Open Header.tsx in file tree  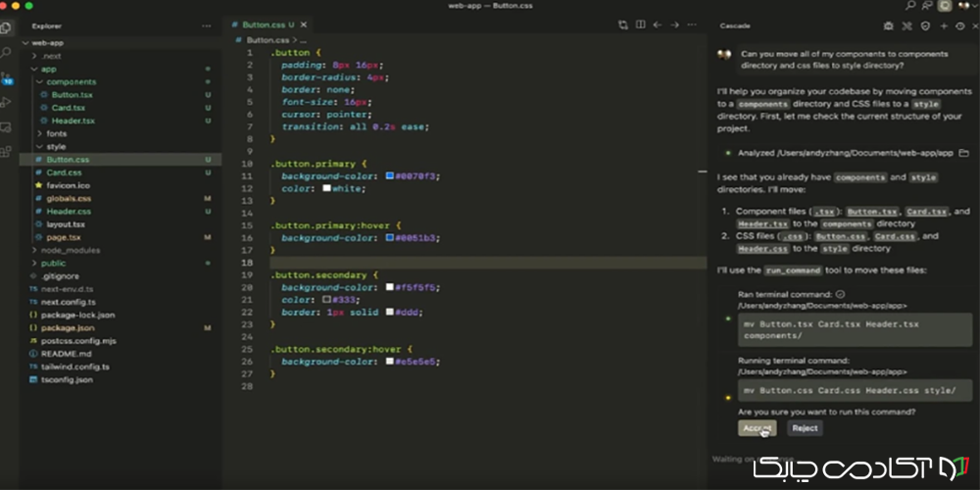pos(73,121)
